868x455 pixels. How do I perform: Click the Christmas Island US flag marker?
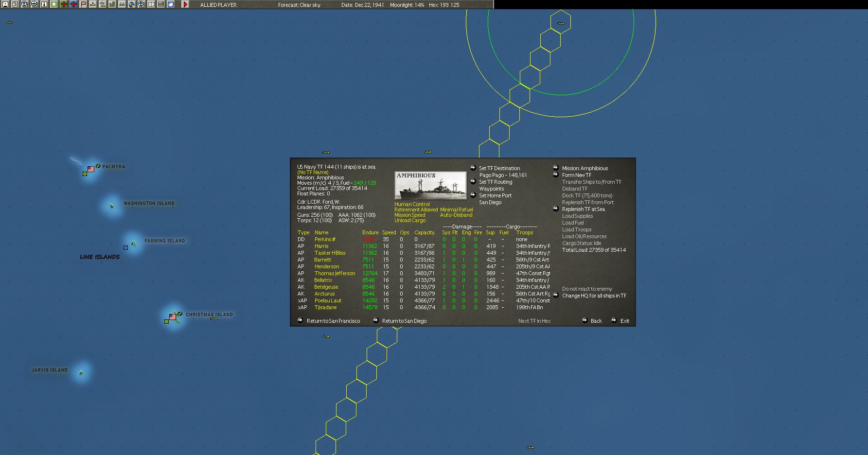[x=172, y=316]
